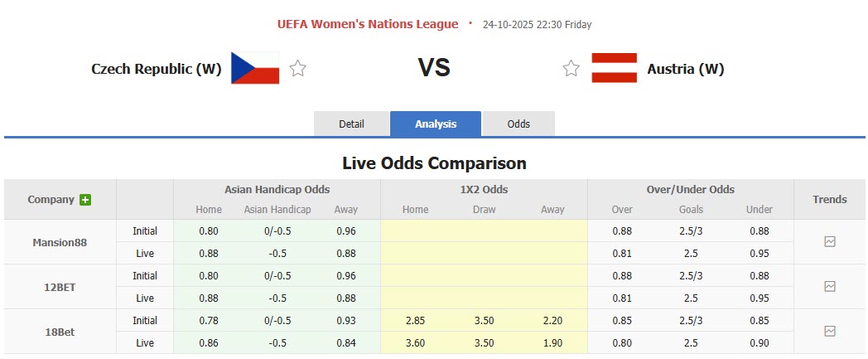Click the Austria flag icon
868x359 pixels.
(614, 68)
